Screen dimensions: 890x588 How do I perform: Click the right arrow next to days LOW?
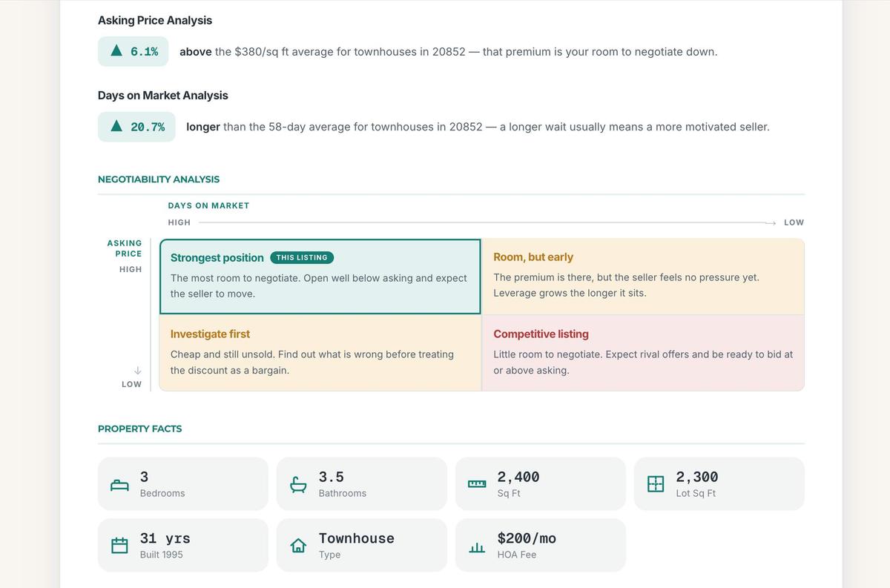[x=771, y=222]
